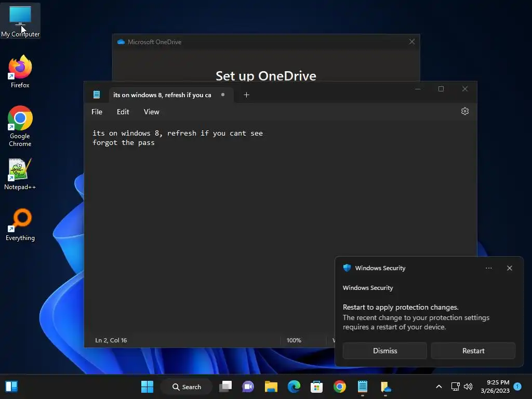Open Microsoft Store from the taskbar
Screen dimensions: 532x399
click(316, 387)
